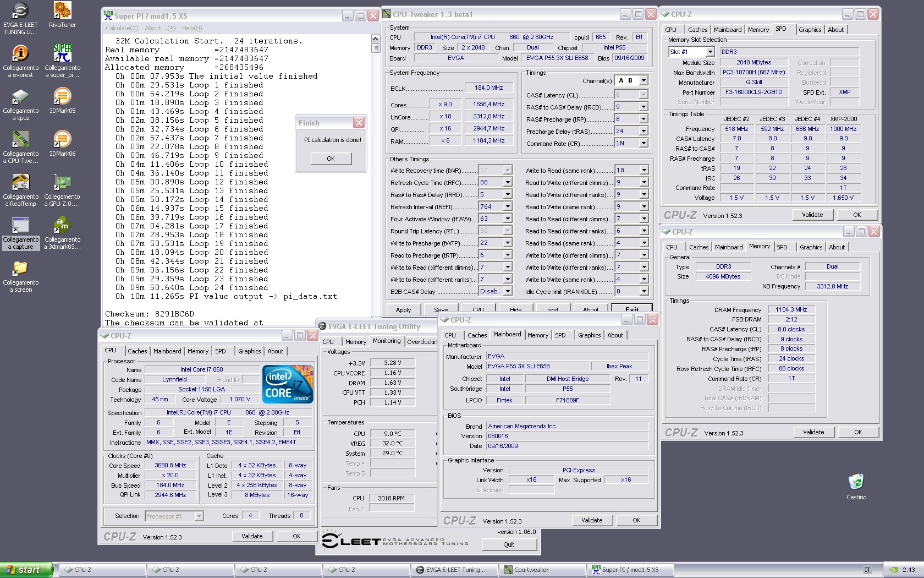Open the Cestino recycle bin icon
This screenshot has width=924, height=578.
(x=856, y=487)
